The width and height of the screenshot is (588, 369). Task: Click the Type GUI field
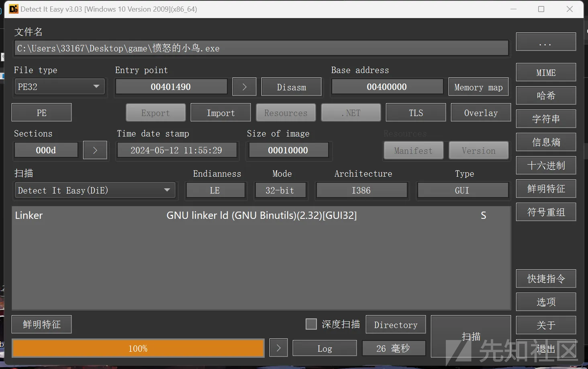(463, 190)
